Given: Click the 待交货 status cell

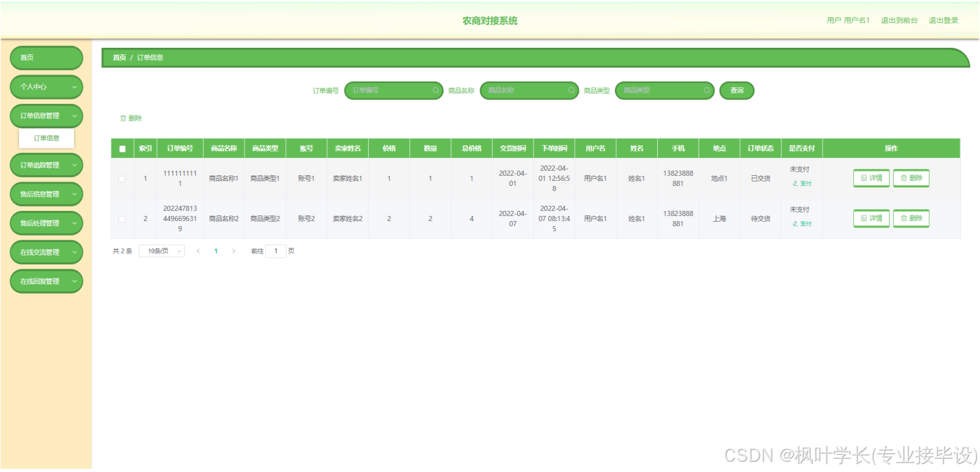Looking at the screenshot, I should tap(760, 219).
